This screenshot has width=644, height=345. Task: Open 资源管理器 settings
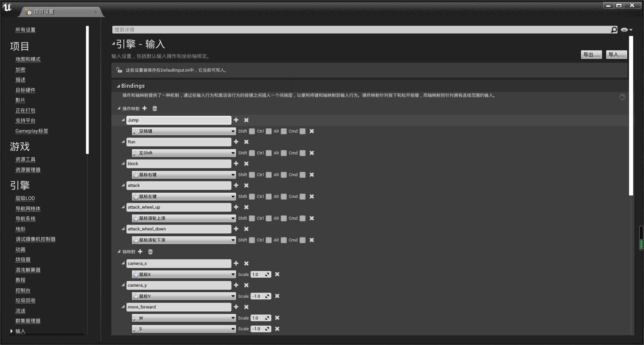(28, 170)
